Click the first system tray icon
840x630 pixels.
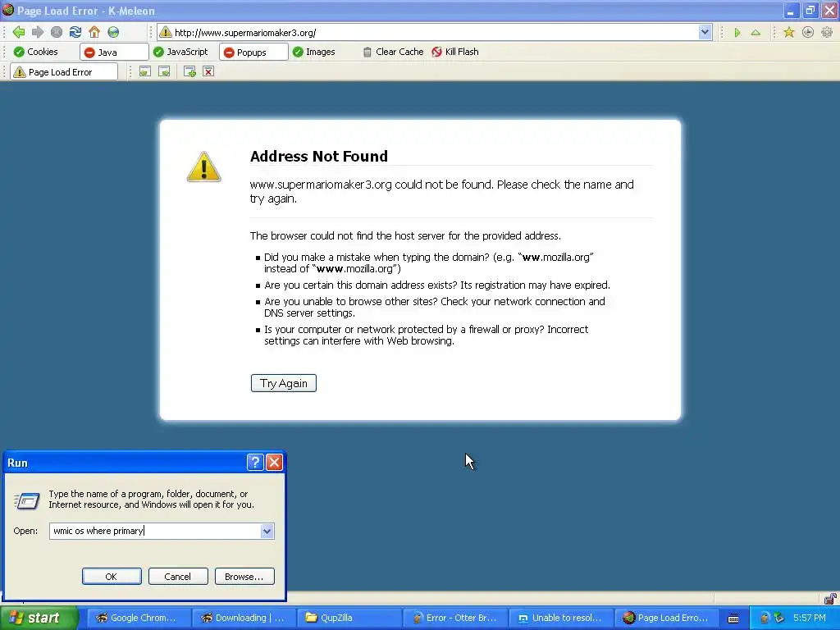765,619
